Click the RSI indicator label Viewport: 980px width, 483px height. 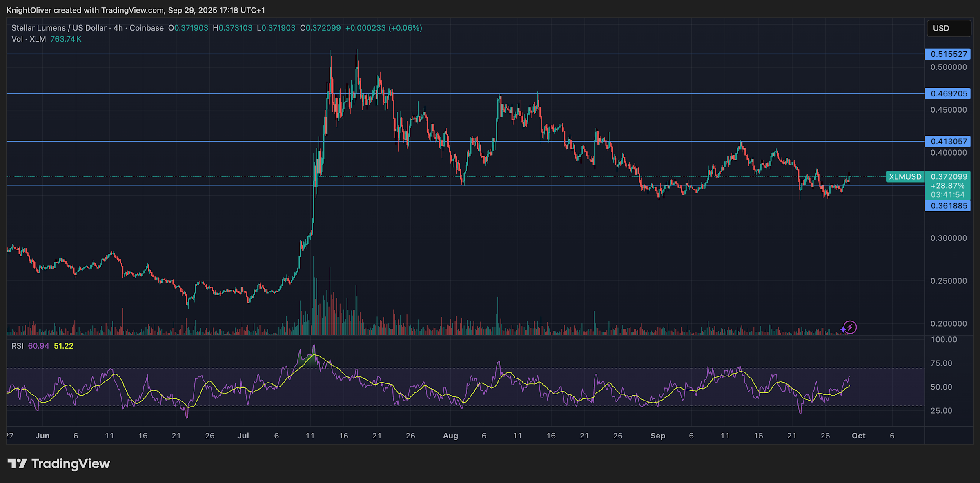tap(17, 345)
